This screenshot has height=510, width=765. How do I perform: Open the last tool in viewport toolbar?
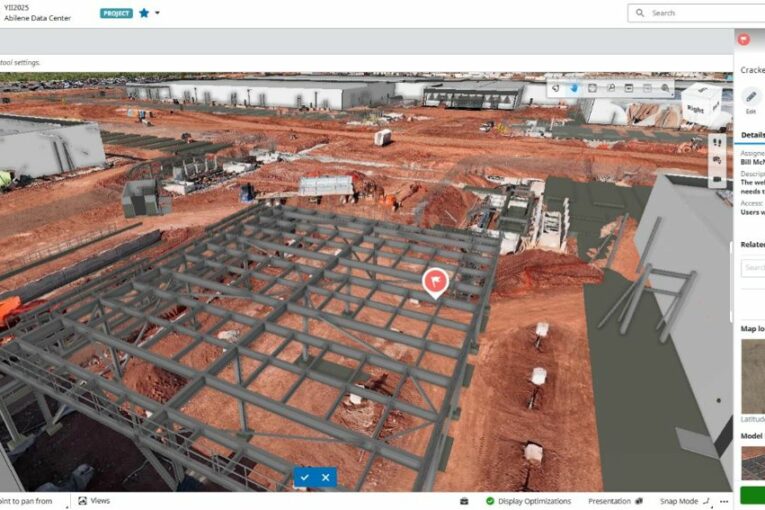665,88
